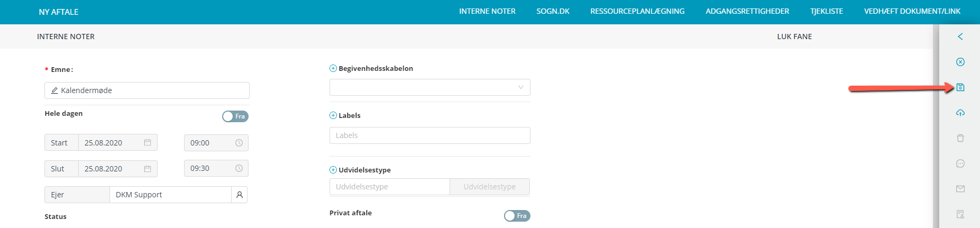This screenshot has height=228, width=980.
Task: Expand Udvidelsestype with the plus icon
Action: click(333, 170)
